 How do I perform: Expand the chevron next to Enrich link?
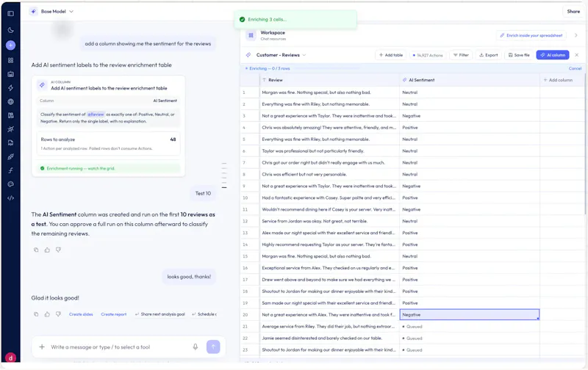click(x=576, y=35)
